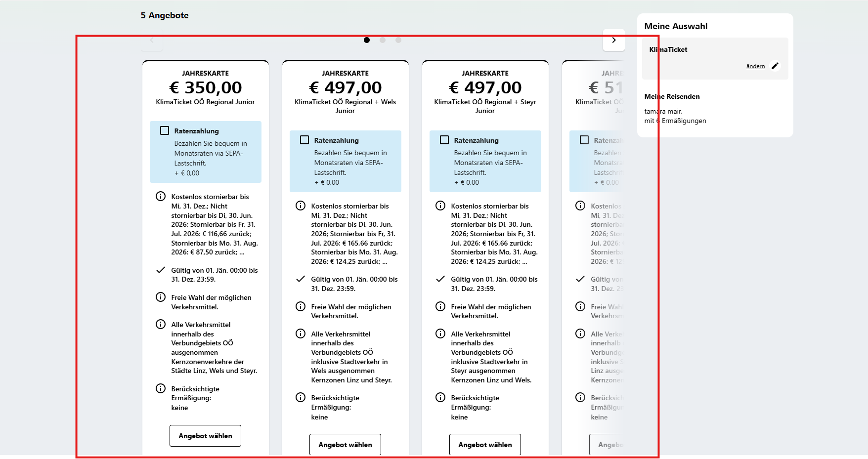Jump to third carousel page dot
Screen dimensions: 868x459
click(x=398, y=40)
